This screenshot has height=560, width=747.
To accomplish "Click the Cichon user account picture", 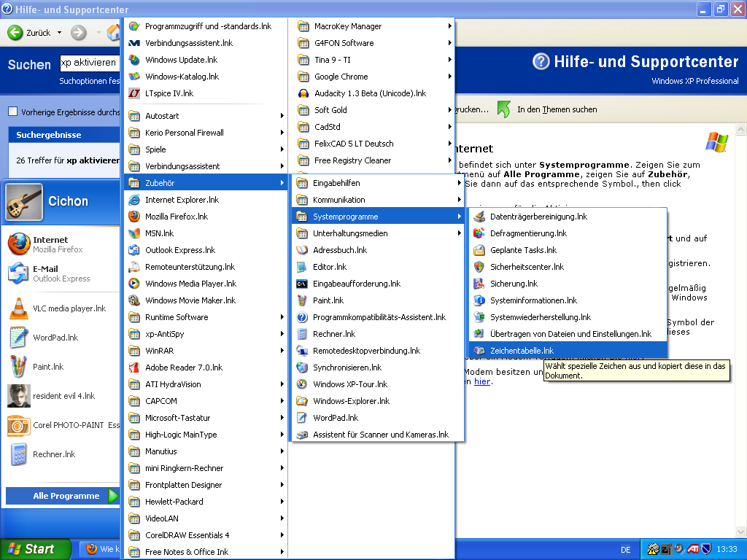I will click(24, 202).
